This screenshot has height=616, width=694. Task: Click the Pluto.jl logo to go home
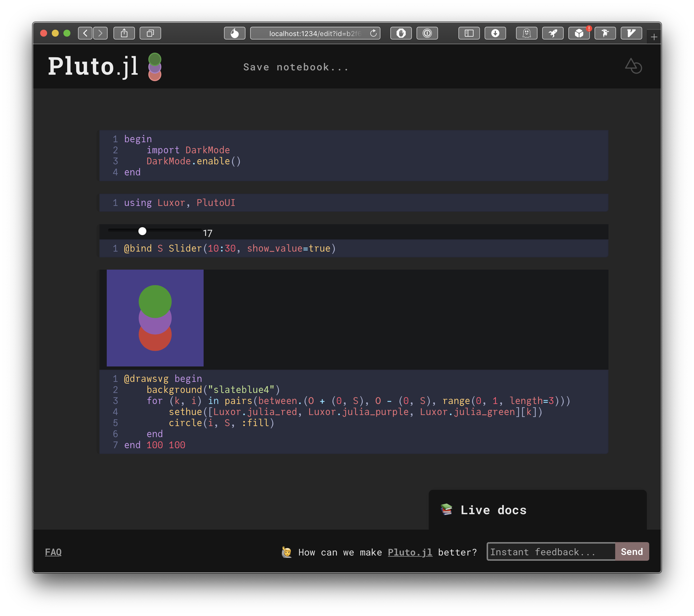coord(105,67)
